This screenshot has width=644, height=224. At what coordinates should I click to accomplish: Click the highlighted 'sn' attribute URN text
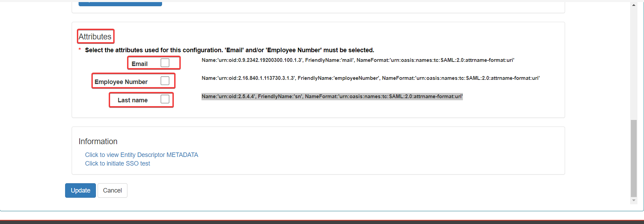(x=332, y=96)
